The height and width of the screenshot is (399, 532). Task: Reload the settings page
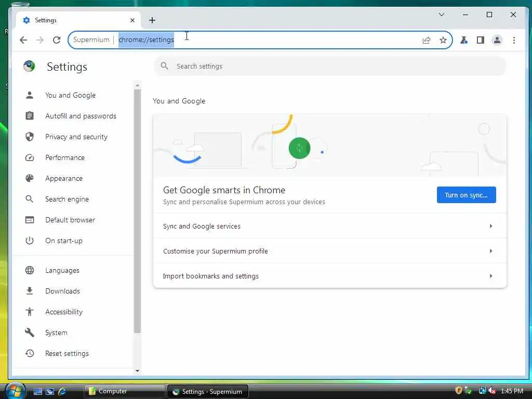57,40
